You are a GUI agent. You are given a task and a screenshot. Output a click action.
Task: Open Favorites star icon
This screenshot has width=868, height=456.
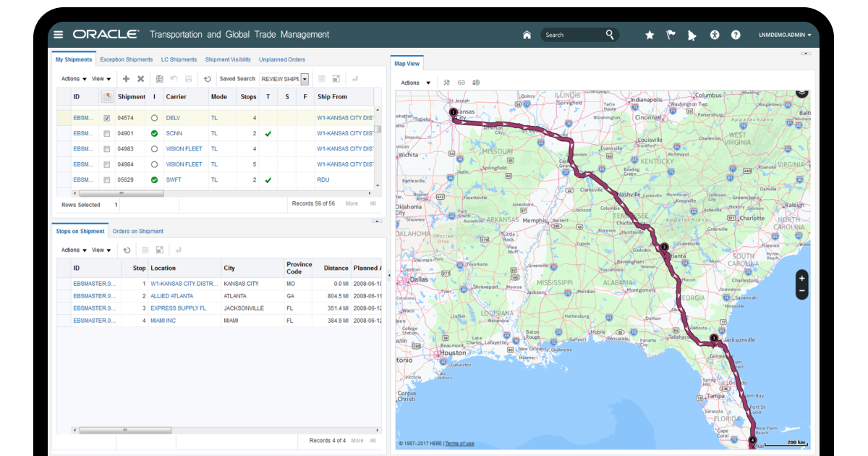[x=650, y=35]
